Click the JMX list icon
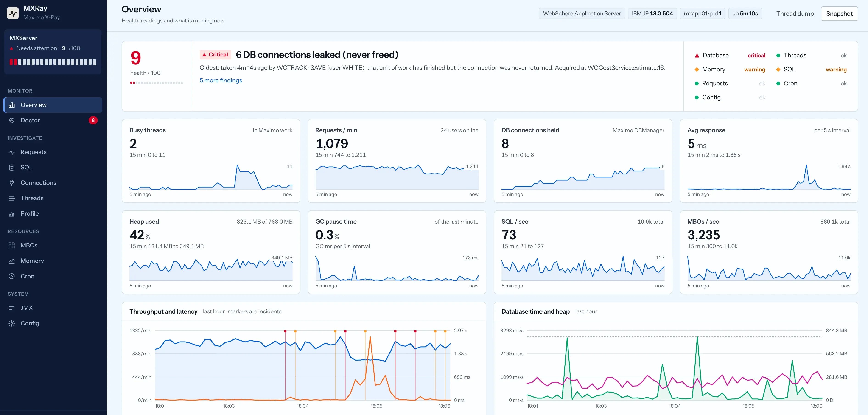This screenshot has height=415, width=868. click(x=12, y=308)
